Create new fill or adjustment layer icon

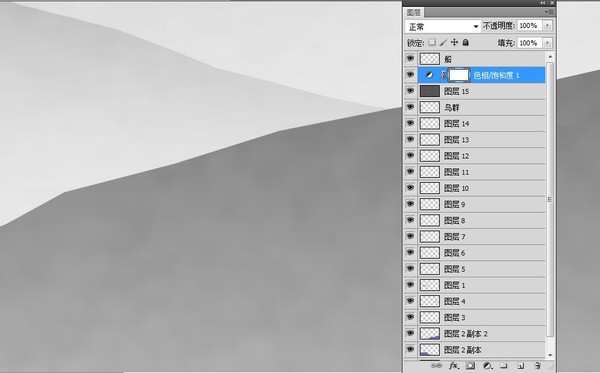pyautogui.click(x=487, y=366)
